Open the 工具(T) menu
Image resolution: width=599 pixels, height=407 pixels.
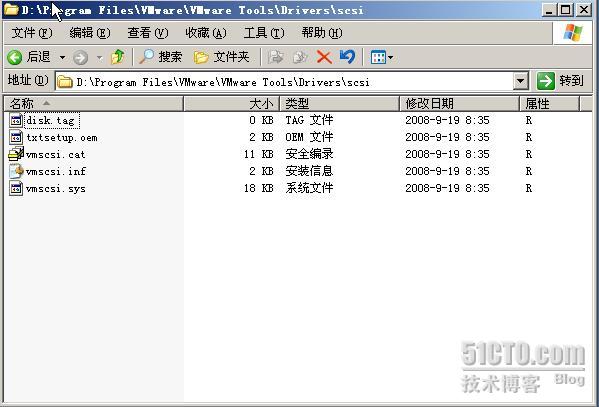(x=264, y=33)
